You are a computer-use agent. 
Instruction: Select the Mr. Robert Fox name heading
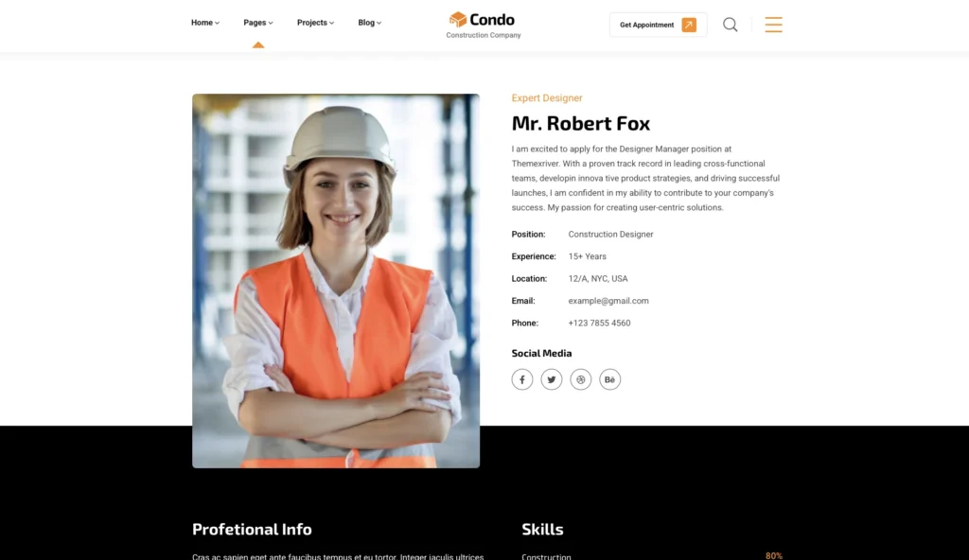pyautogui.click(x=581, y=124)
